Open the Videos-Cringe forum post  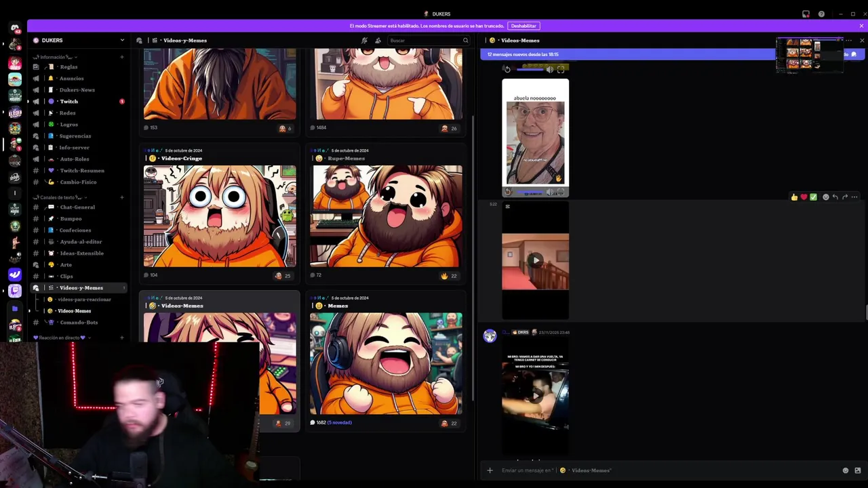[x=219, y=212]
